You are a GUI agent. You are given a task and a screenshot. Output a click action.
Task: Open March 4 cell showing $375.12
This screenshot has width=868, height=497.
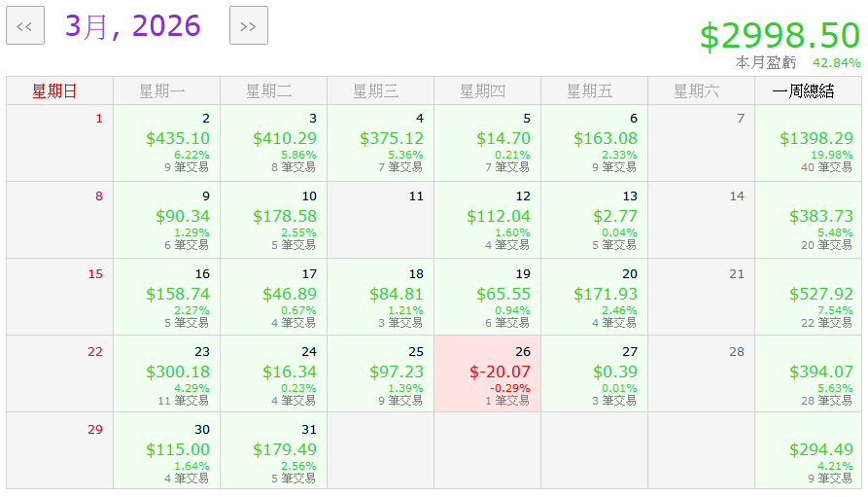tap(380, 143)
